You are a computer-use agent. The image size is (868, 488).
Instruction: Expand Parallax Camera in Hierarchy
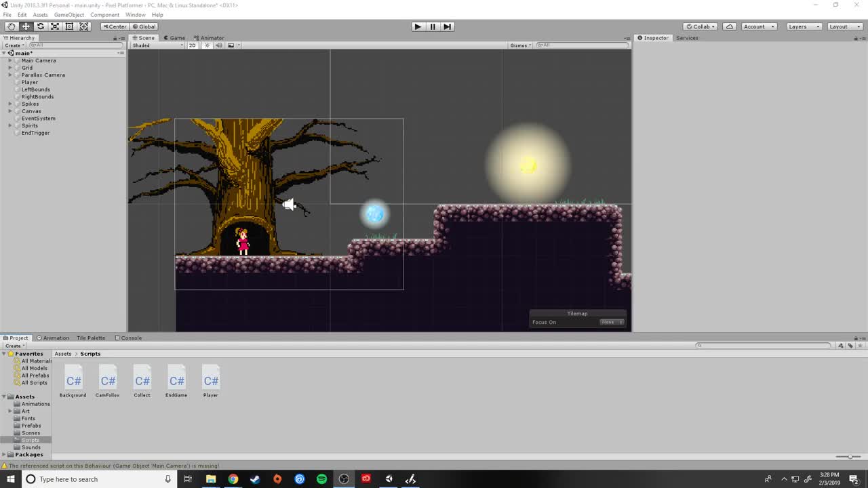[x=10, y=75]
